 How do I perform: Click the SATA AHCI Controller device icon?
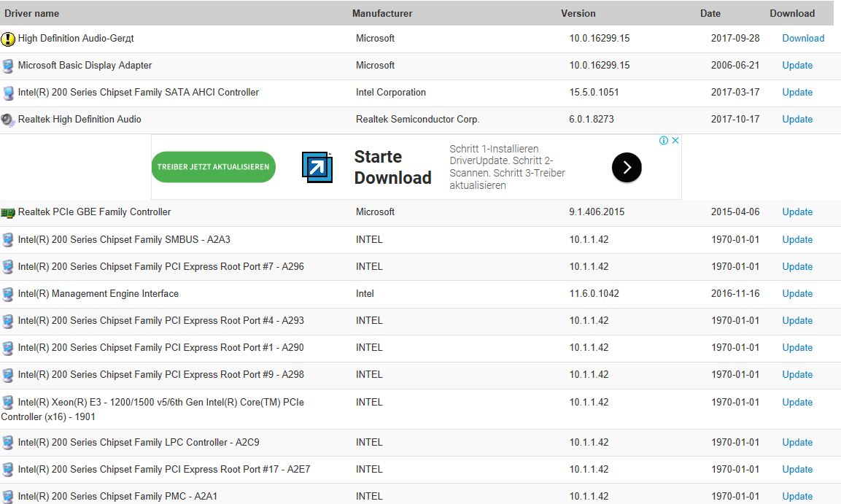point(8,93)
